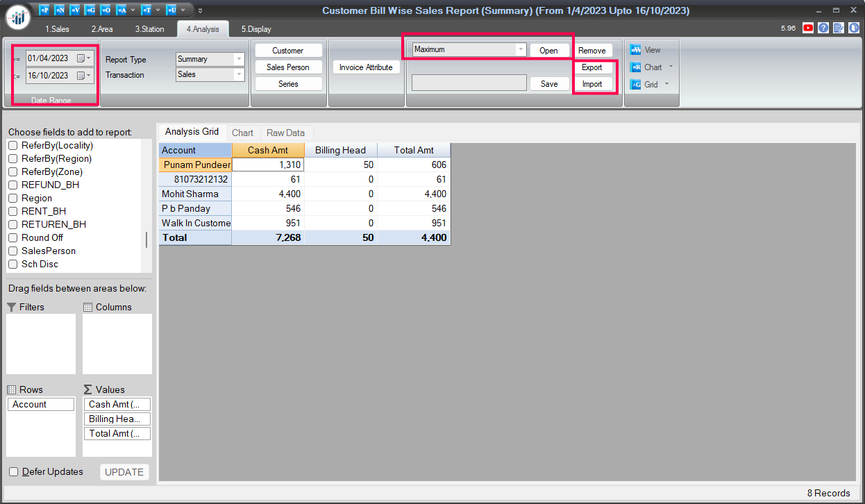The height and width of the screenshot is (504, 865).
Task: Open the YouTube video help icon
Action: [808, 28]
